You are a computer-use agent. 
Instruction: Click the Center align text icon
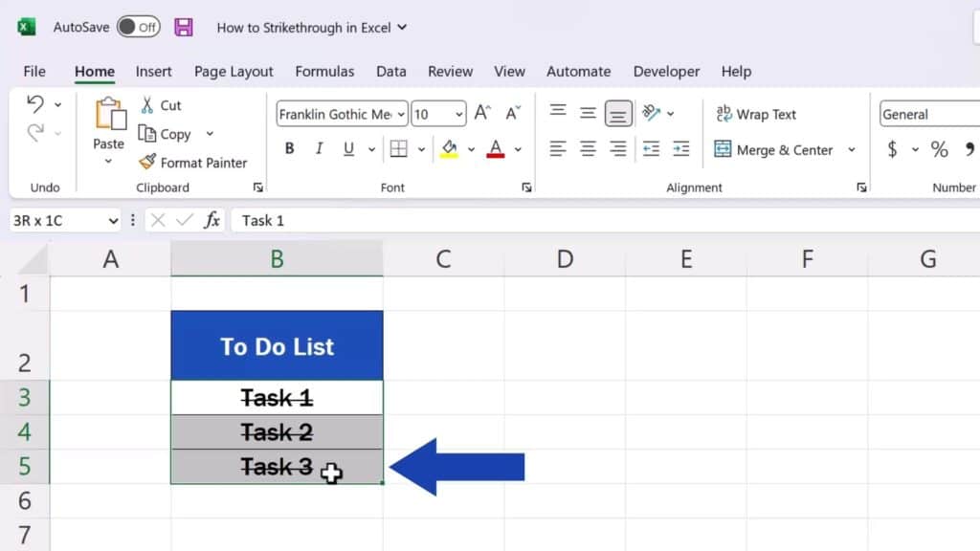pos(589,149)
